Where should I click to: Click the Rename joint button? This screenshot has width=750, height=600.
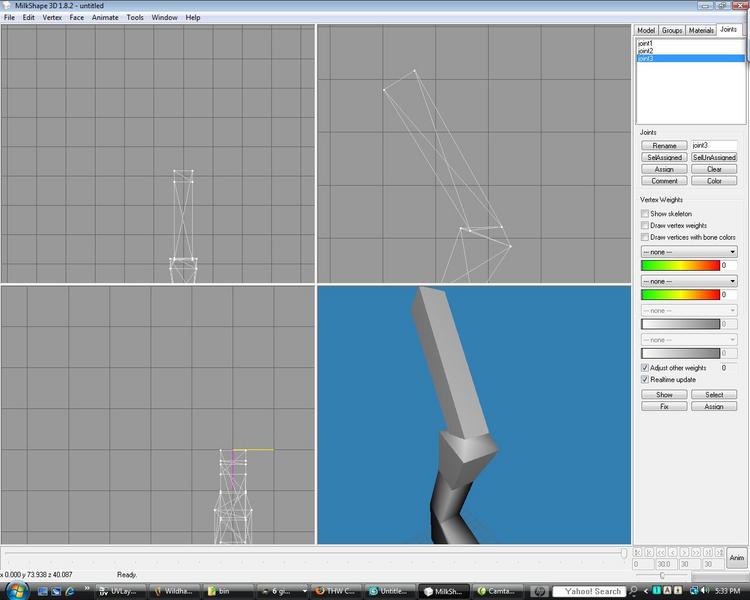click(x=664, y=145)
